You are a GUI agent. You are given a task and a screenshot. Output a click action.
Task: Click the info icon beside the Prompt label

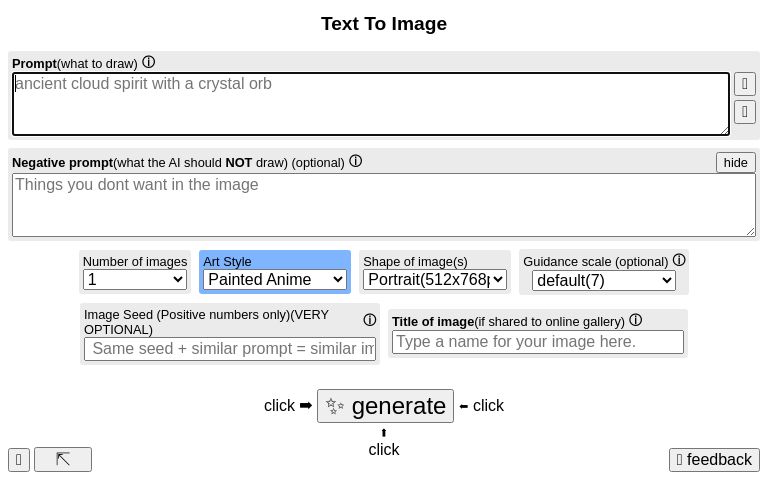[149, 62]
